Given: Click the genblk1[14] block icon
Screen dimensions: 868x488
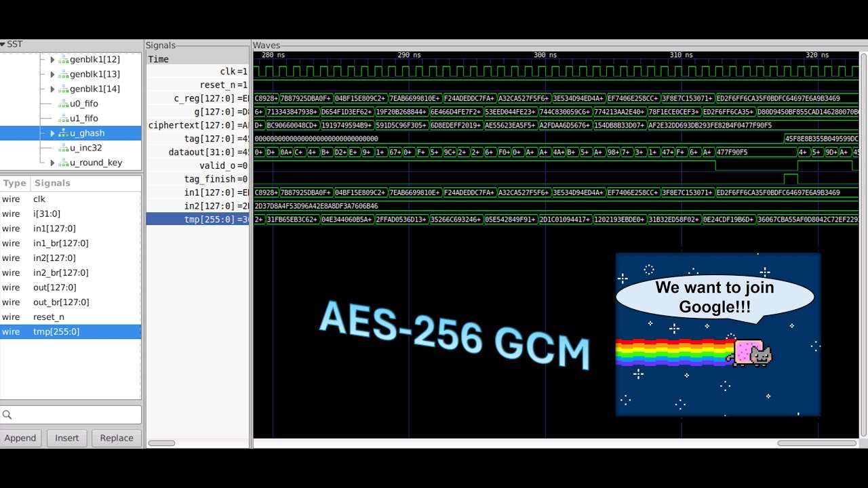Looking at the screenshot, I should click(64, 89).
